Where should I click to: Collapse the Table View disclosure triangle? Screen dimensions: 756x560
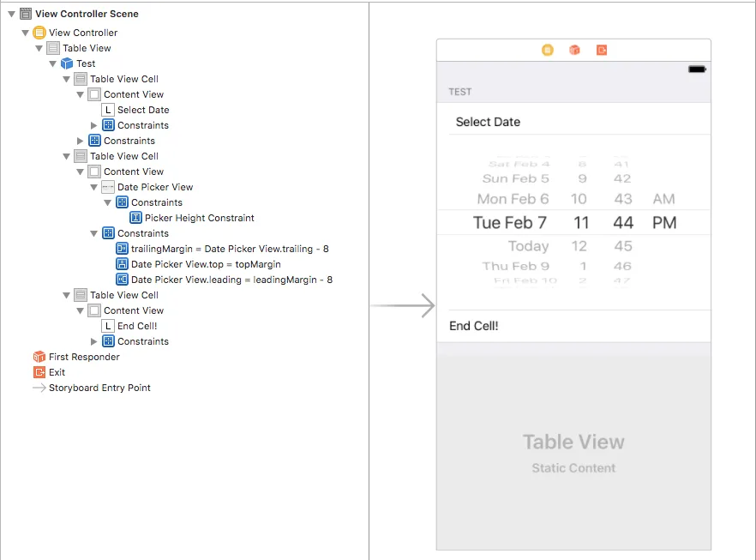click(39, 48)
